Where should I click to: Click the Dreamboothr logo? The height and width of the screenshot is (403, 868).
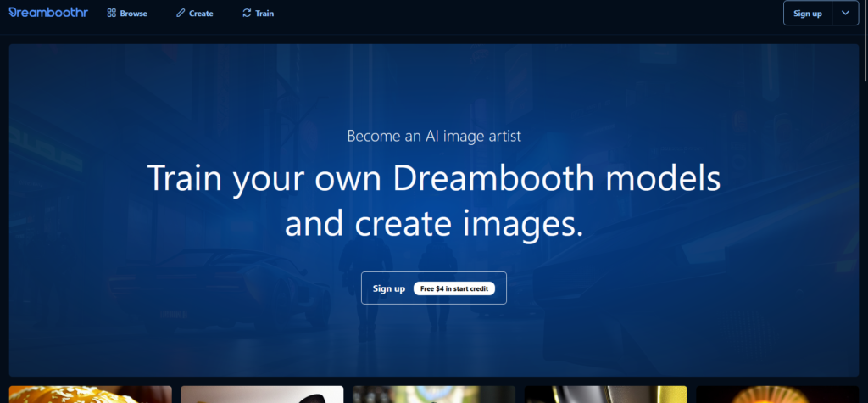pyautogui.click(x=48, y=14)
